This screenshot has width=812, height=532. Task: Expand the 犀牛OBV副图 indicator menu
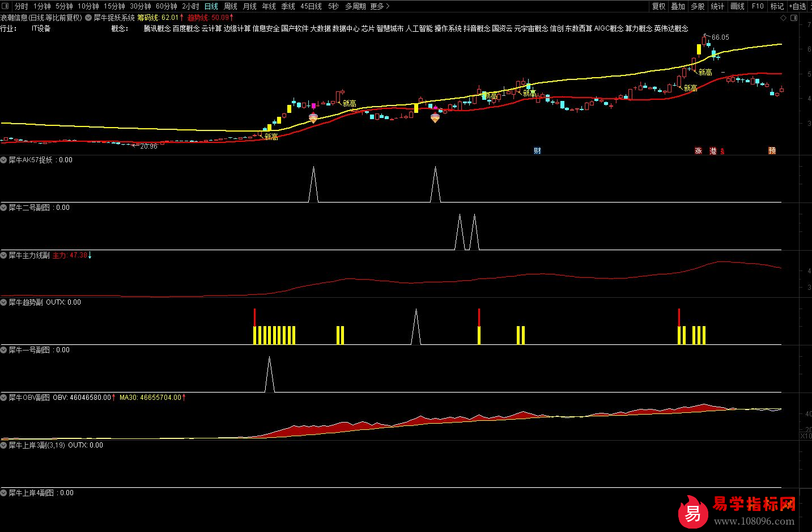[4, 398]
